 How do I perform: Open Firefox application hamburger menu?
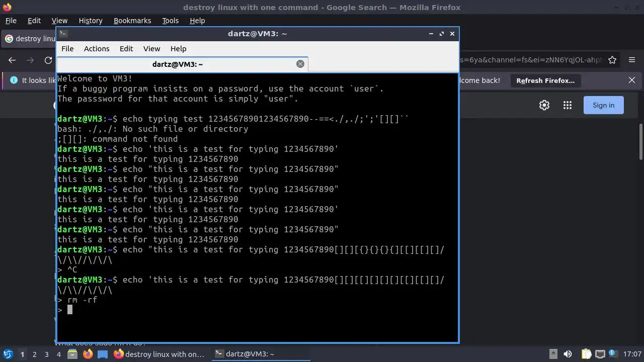pyautogui.click(x=632, y=60)
